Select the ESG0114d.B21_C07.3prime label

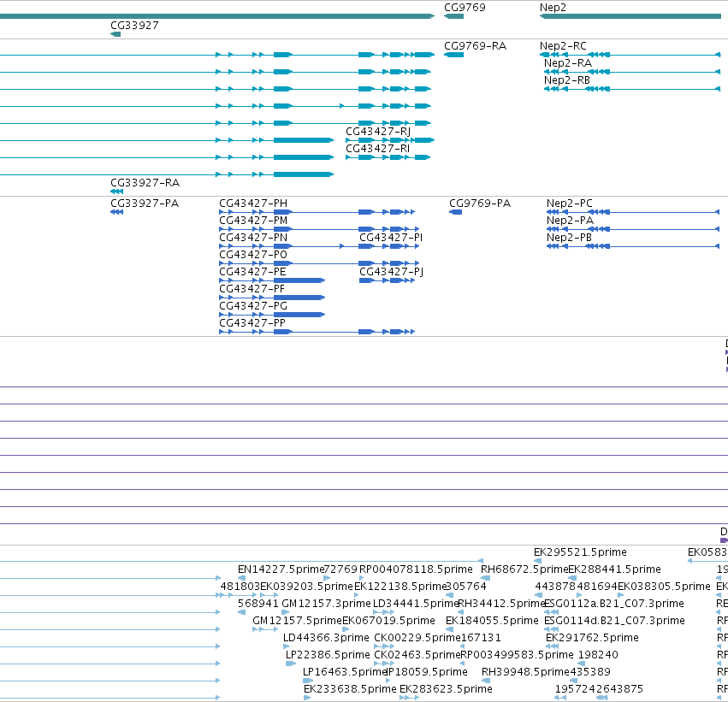(x=614, y=621)
